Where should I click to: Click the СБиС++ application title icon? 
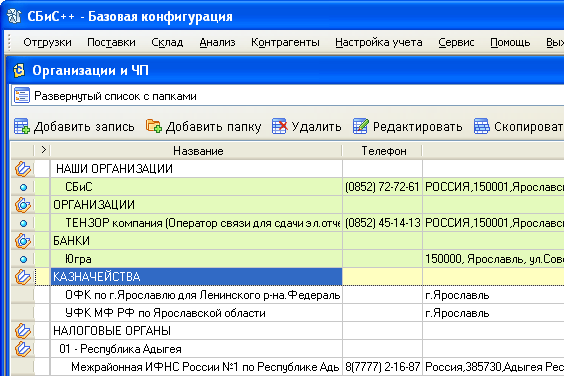click(x=14, y=16)
